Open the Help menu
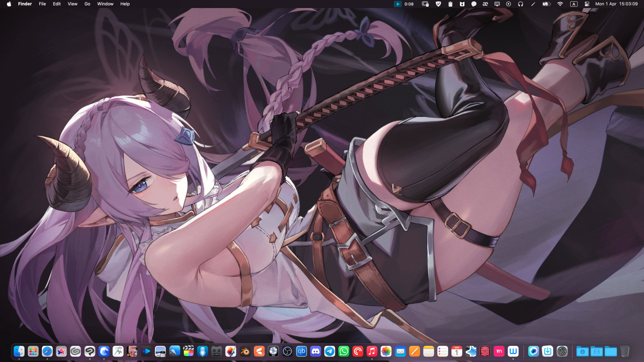 pos(125,4)
